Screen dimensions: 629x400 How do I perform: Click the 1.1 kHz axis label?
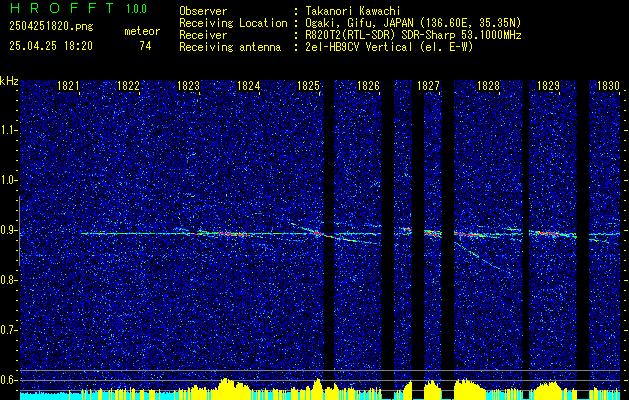pos(8,130)
